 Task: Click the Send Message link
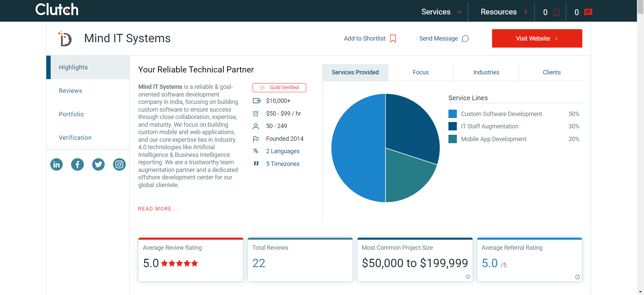(443, 39)
